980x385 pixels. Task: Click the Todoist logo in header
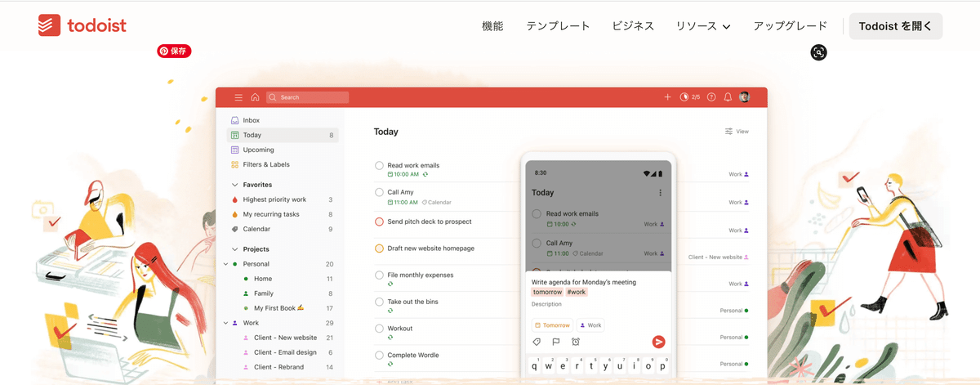click(x=82, y=25)
